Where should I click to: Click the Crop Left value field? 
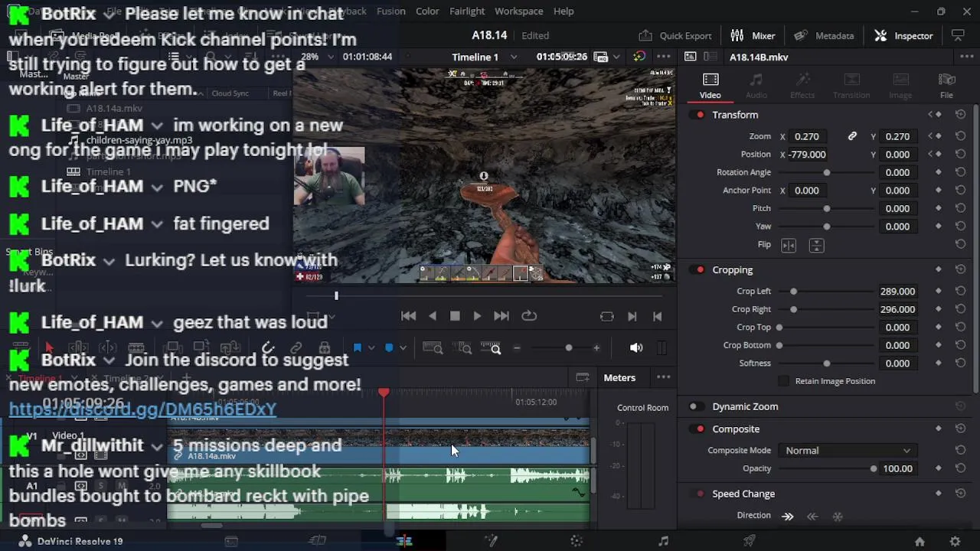897,292
